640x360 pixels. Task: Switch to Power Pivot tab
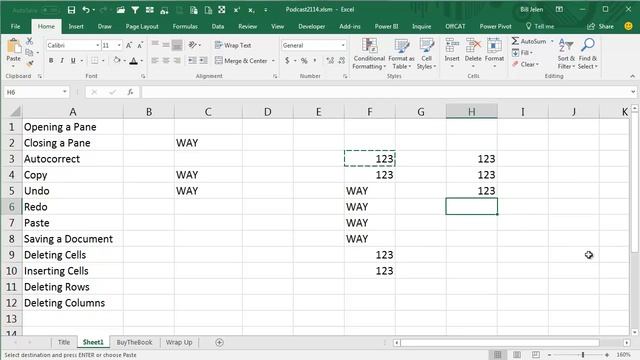click(495, 27)
